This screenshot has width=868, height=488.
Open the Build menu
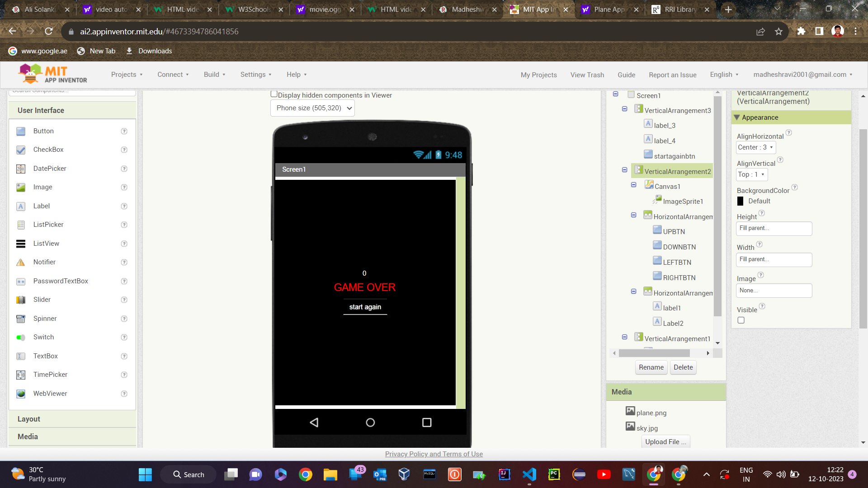[215, 74]
